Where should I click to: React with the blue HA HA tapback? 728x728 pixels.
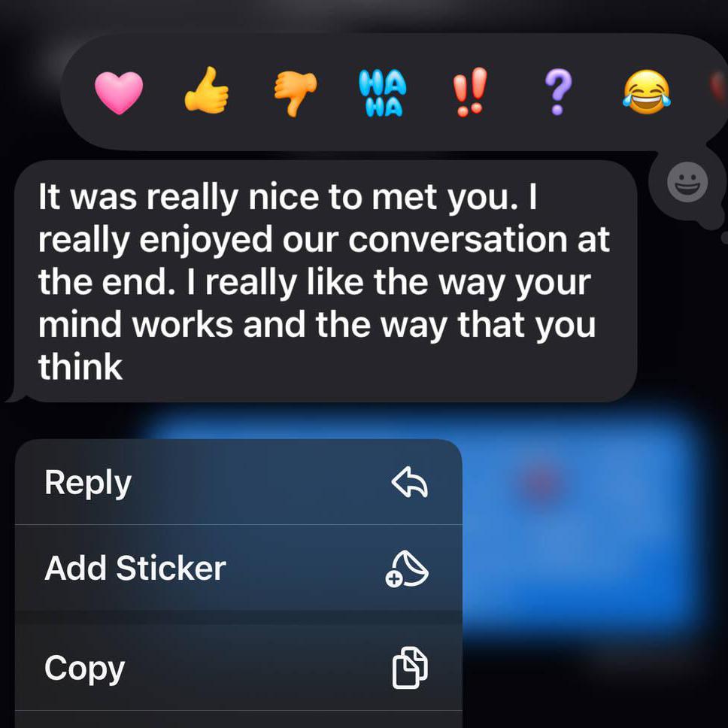coord(383,93)
